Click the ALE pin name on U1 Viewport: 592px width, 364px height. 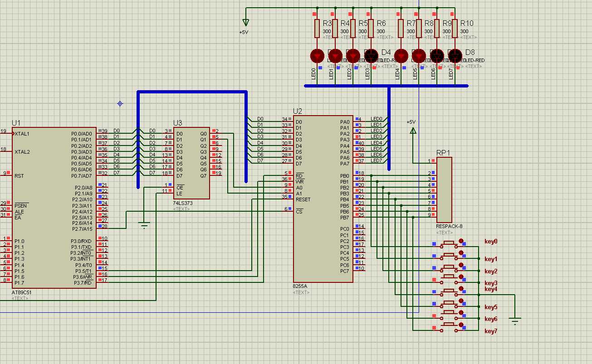tap(19, 212)
